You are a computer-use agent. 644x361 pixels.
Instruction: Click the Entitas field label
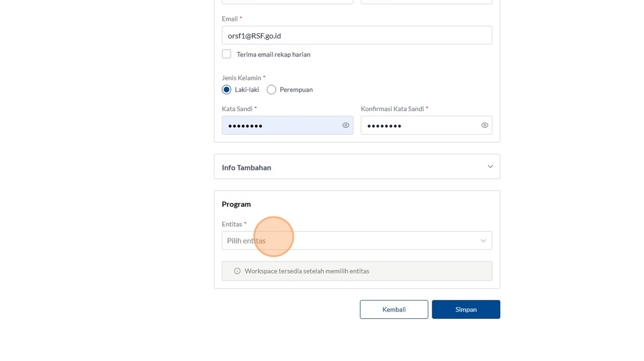point(232,224)
